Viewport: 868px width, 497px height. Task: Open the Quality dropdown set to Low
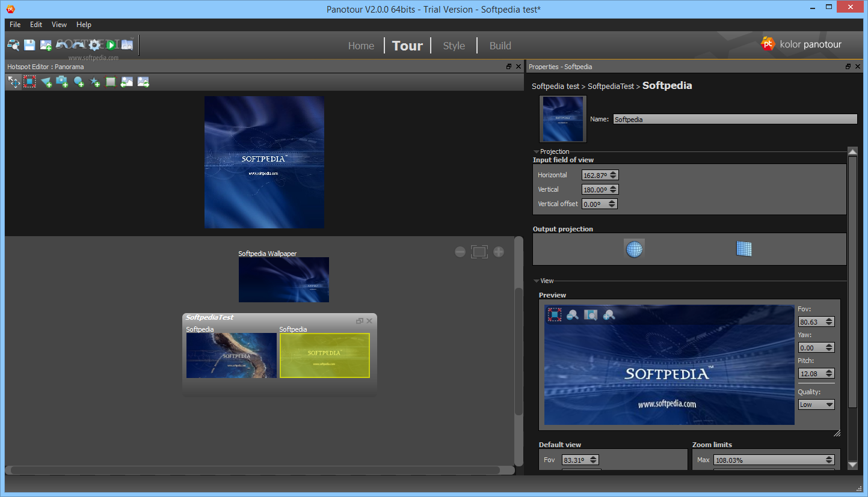[x=816, y=404]
